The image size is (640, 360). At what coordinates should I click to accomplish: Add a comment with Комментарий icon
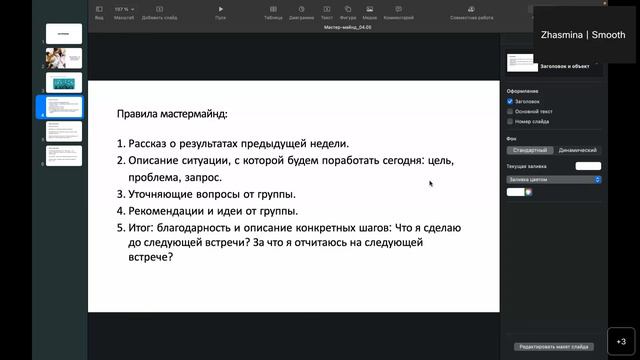tap(398, 13)
